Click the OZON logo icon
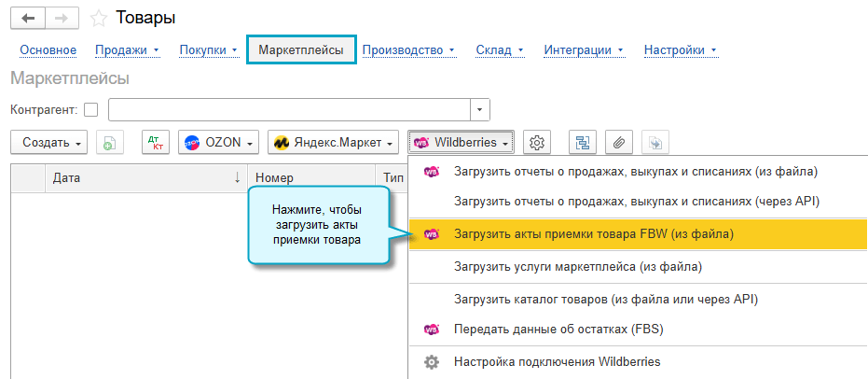Image resolution: width=868 pixels, height=379 pixels. 191,143
